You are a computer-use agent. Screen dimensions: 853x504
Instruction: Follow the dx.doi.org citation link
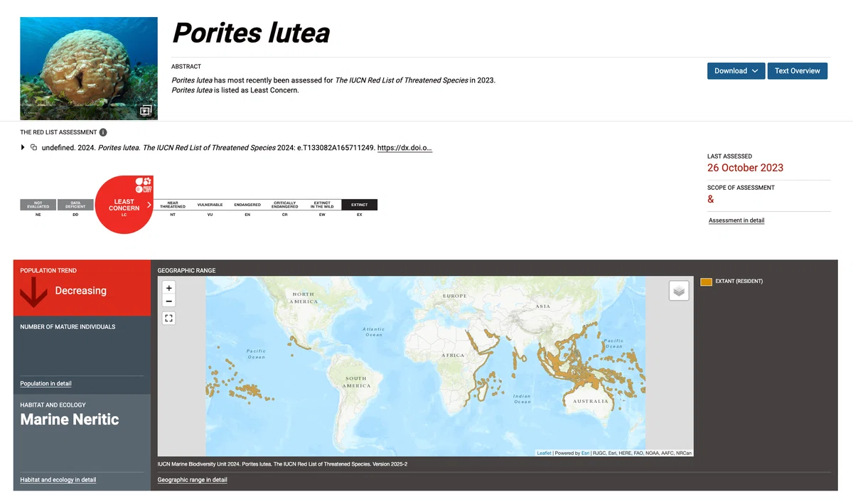coord(404,148)
